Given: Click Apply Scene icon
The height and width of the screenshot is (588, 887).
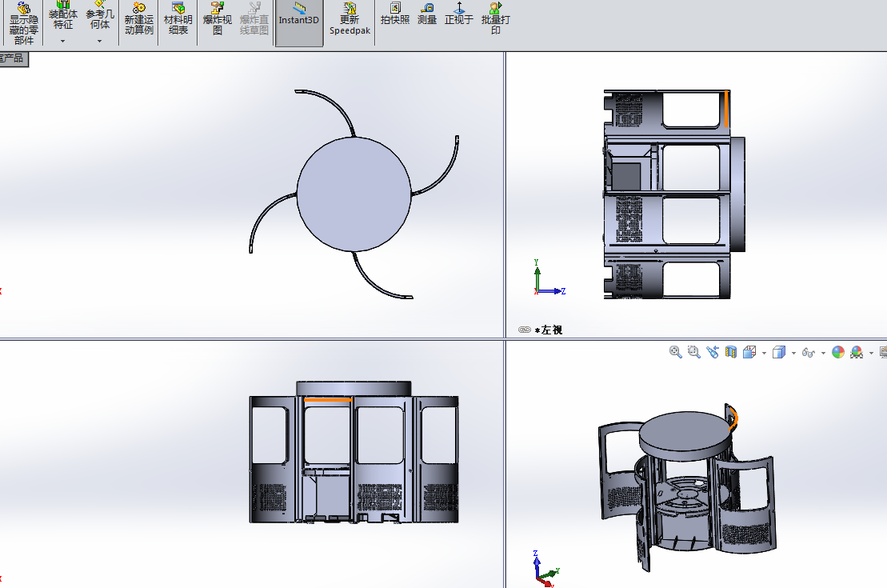Looking at the screenshot, I should click(857, 352).
